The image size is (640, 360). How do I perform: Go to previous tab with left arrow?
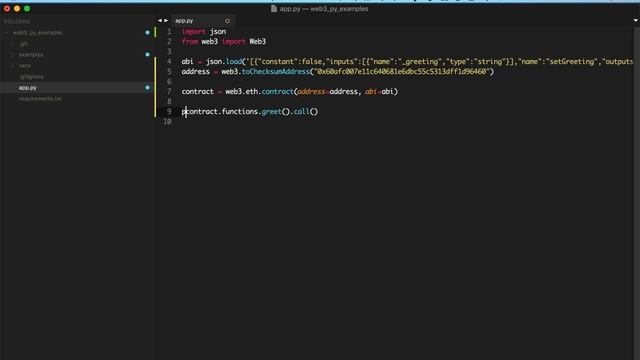click(160, 20)
